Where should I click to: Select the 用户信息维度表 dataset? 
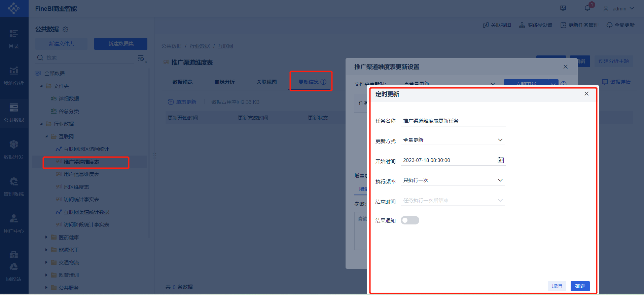coord(81,174)
